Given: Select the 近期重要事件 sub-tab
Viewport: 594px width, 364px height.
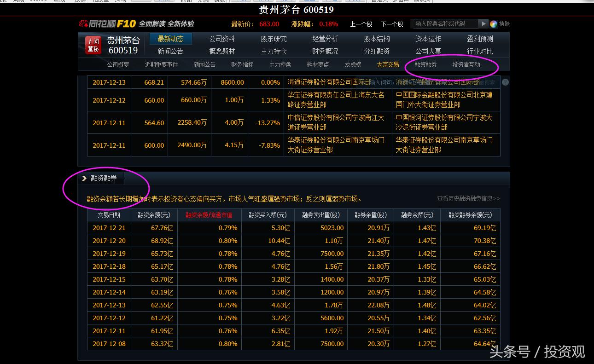Looking at the screenshot, I should point(161,64).
